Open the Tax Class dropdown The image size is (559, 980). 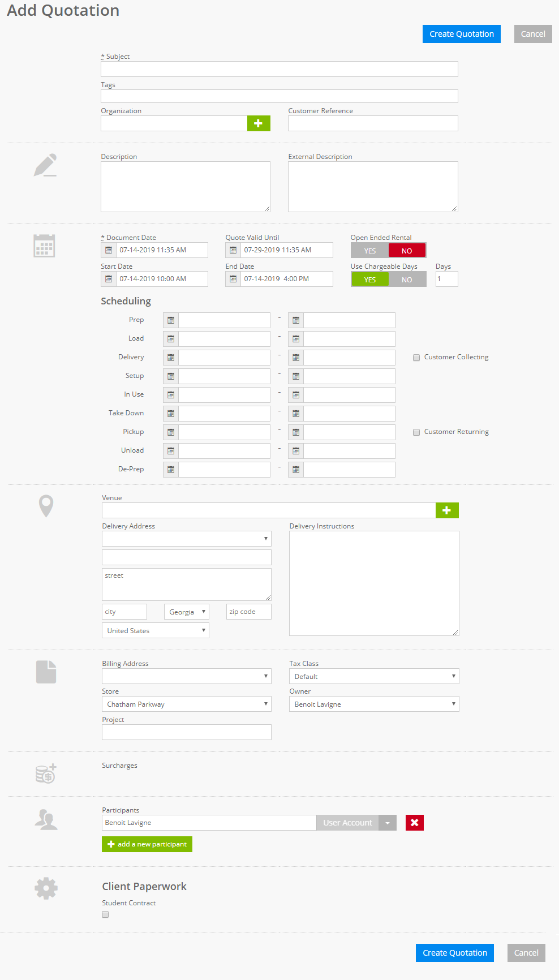coord(374,676)
